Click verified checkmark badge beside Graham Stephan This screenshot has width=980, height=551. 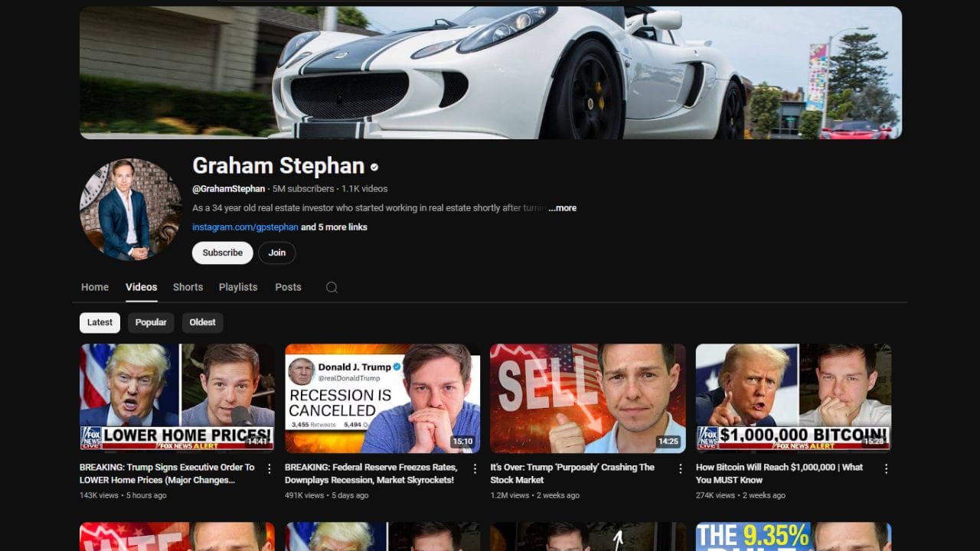pyautogui.click(x=374, y=167)
